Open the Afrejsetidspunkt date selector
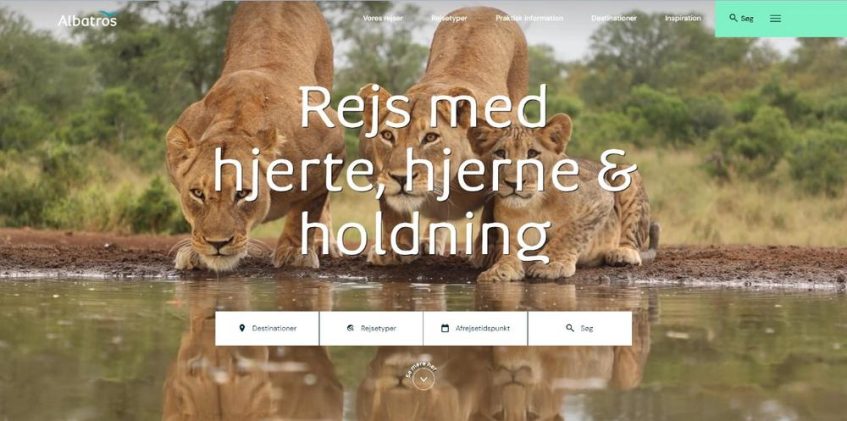The height and width of the screenshot is (421, 847). (x=475, y=329)
